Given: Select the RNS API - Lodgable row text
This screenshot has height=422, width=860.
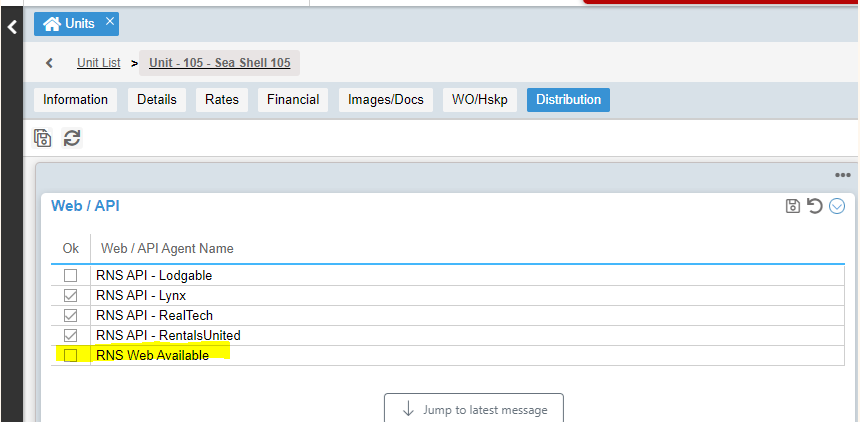Looking at the screenshot, I should pyautogui.click(x=154, y=275).
